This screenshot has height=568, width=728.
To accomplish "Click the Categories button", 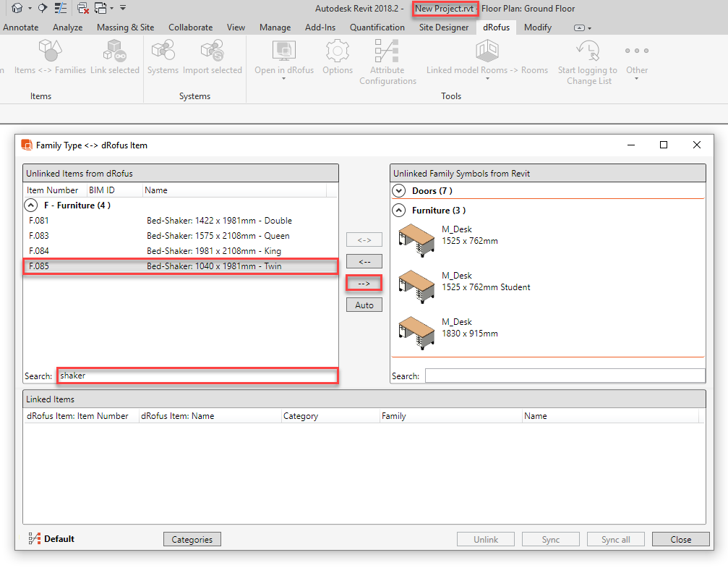I will pos(192,538).
